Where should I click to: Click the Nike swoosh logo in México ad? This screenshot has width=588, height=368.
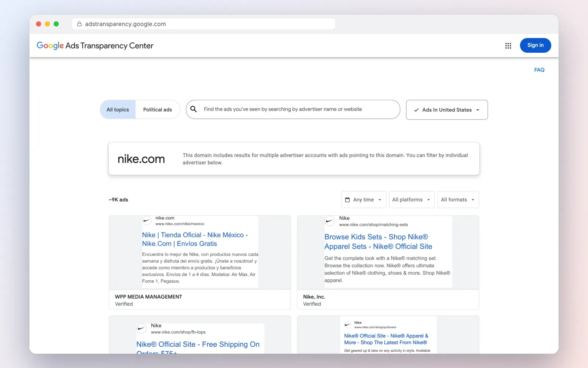point(147,220)
